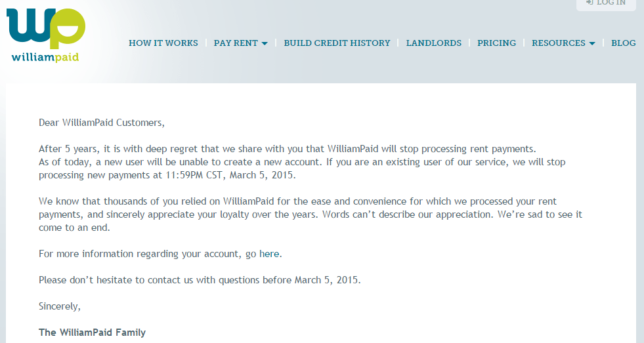Go to BUILD CREDIT HISTORY
Screen dimensions: 644x343
tap(337, 43)
